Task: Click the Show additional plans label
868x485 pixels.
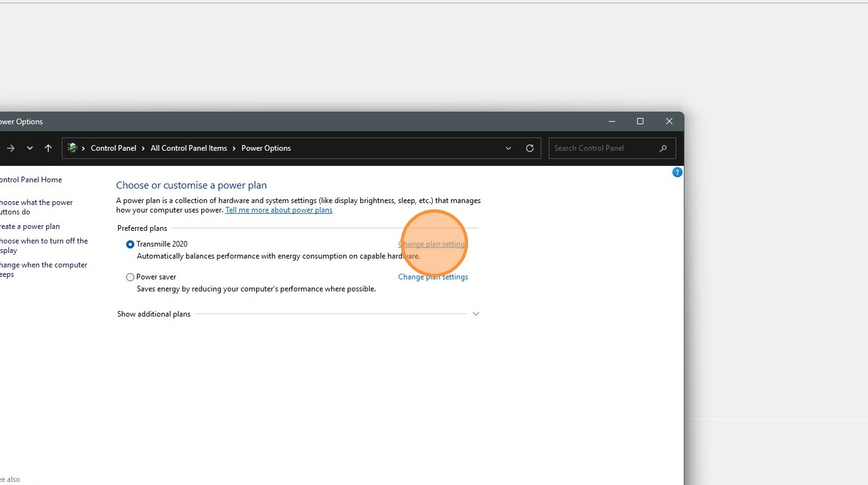Action: click(154, 314)
